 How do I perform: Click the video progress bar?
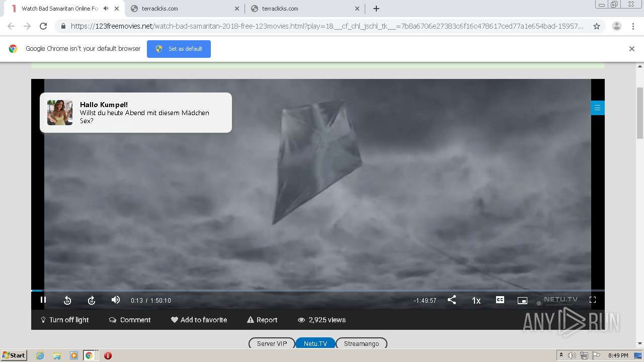pyautogui.click(x=318, y=291)
